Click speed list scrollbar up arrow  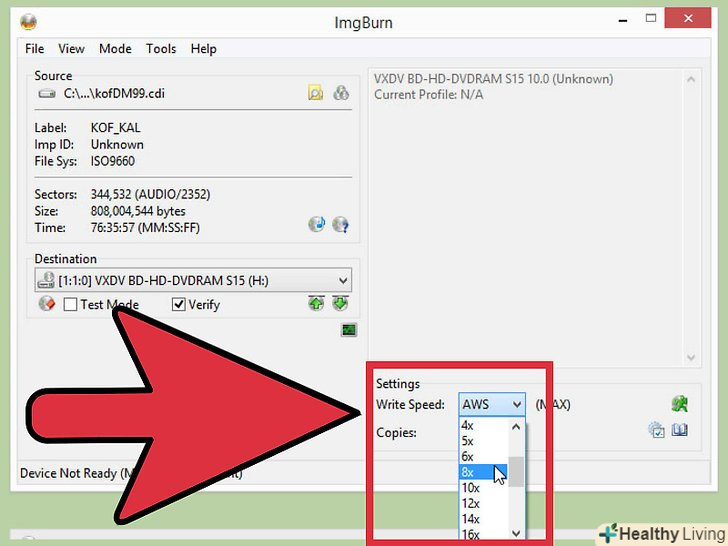(516, 427)
